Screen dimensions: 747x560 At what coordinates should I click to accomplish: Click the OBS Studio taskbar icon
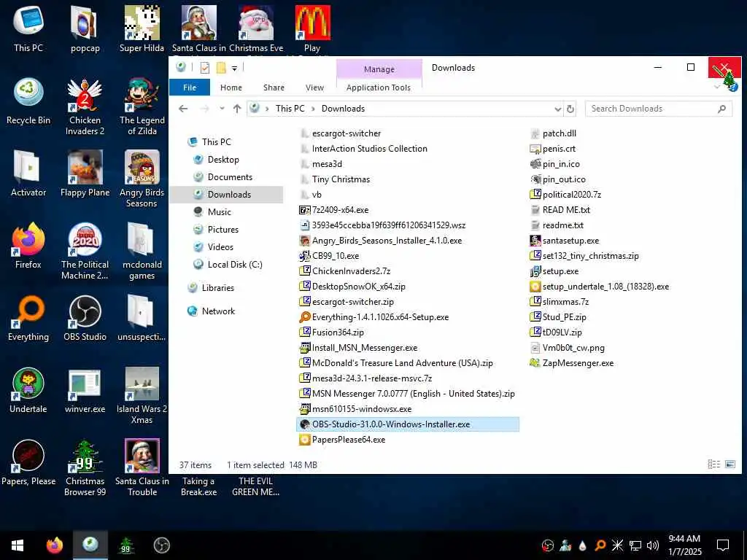click(161, 545)
